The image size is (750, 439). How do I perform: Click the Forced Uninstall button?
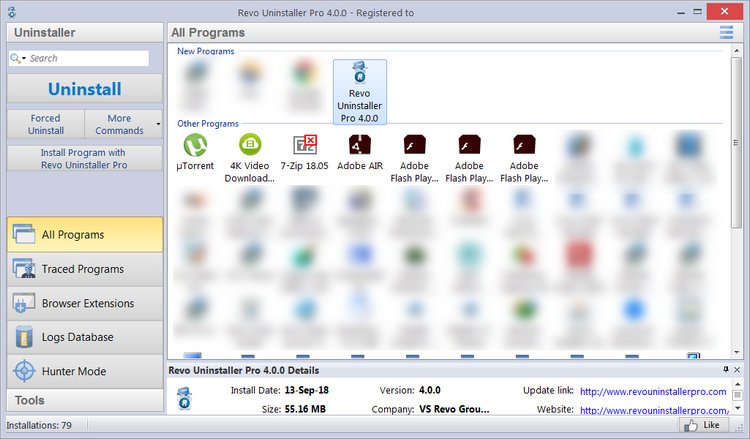coord(45,124)
